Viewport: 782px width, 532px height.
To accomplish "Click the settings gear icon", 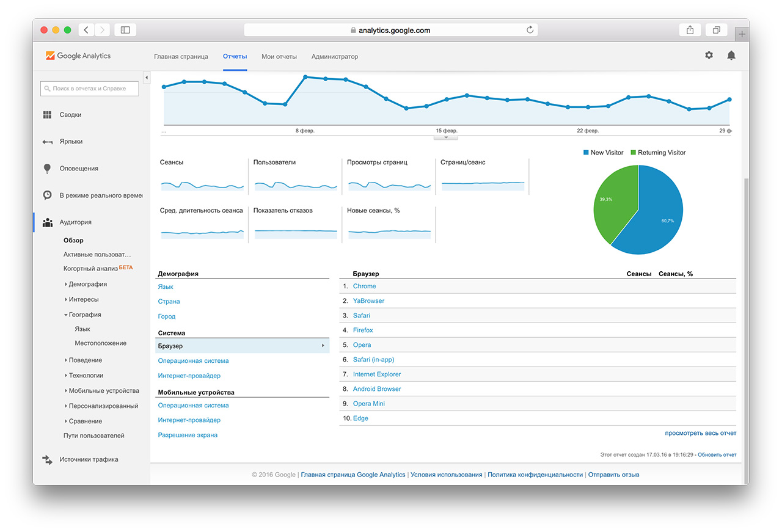I will coord(709,56).
